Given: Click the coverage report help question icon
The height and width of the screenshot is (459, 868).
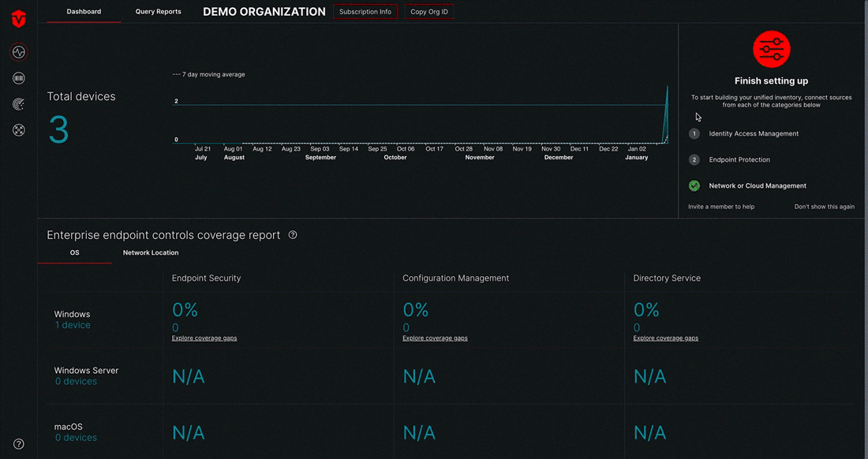Looking at the screenshot, I should pos(293,235).
